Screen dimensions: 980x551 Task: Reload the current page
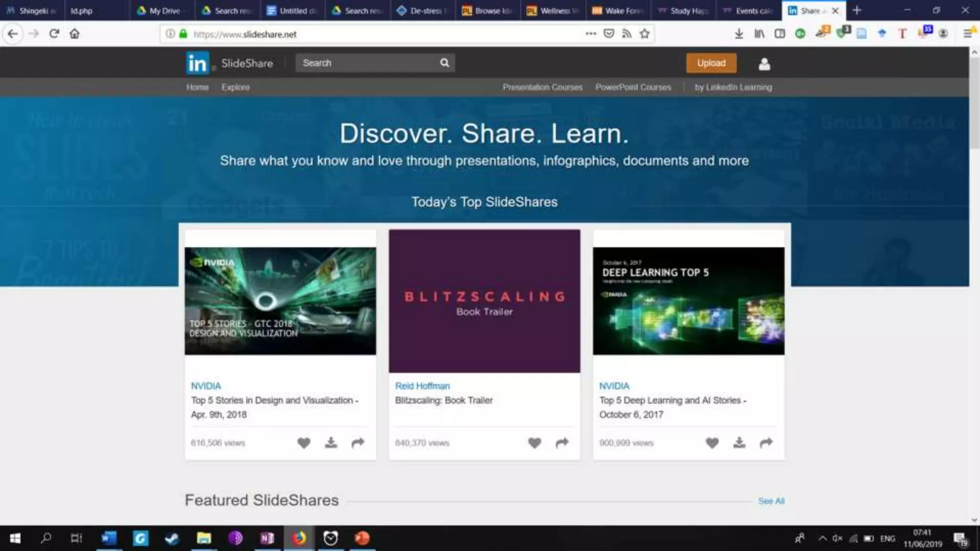click(x=54, y=34)
